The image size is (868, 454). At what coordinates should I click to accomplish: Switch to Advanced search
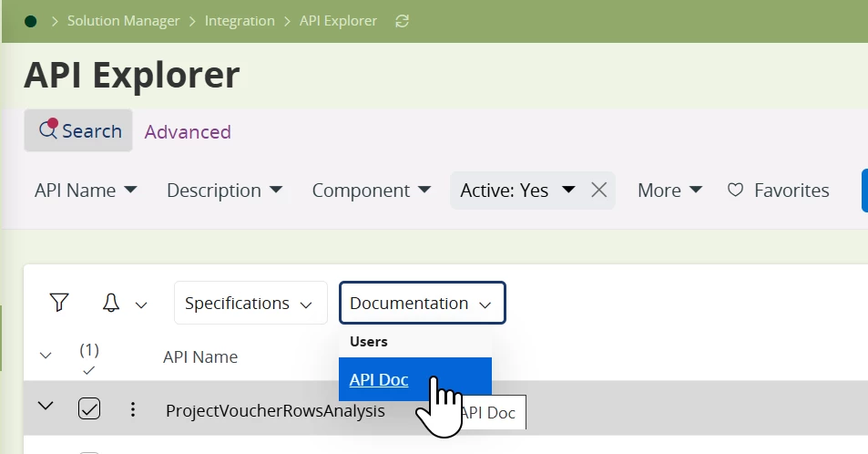[188, 132]
